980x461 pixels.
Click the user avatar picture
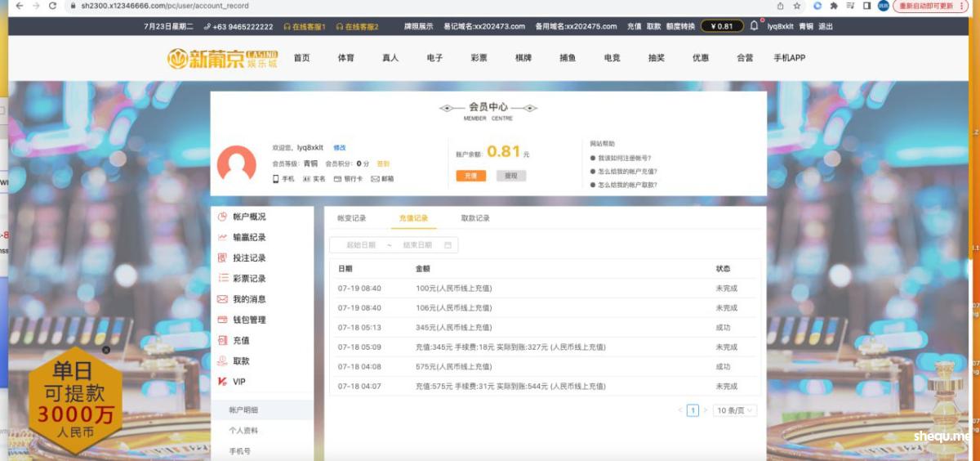click(237, 164)
